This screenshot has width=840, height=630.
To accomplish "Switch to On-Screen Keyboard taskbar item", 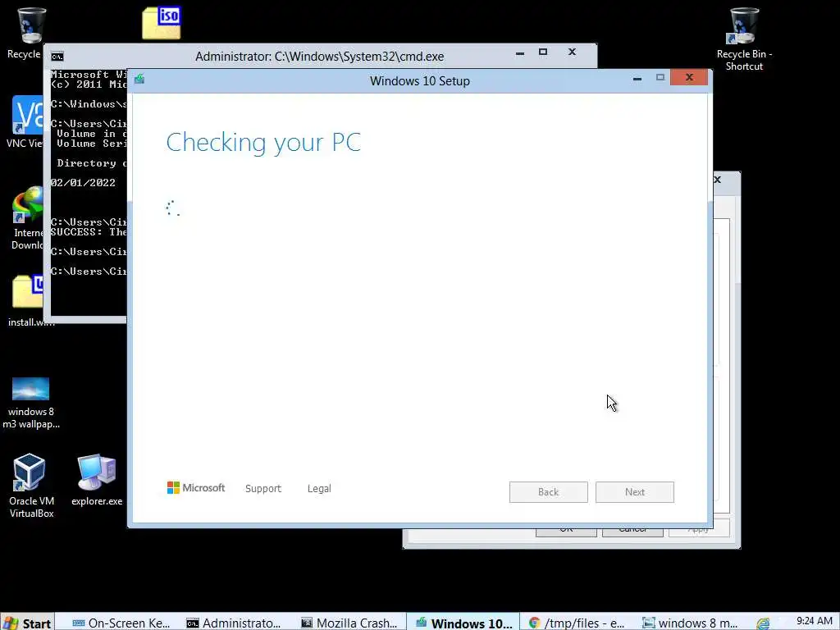I will pyautogui.click(x=121, y=623).
